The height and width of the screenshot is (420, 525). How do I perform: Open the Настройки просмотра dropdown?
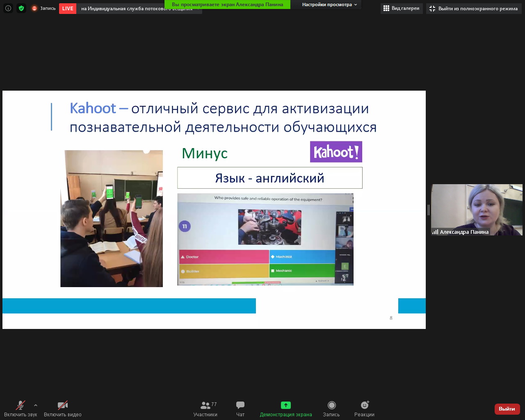click(x=329, y=5)
